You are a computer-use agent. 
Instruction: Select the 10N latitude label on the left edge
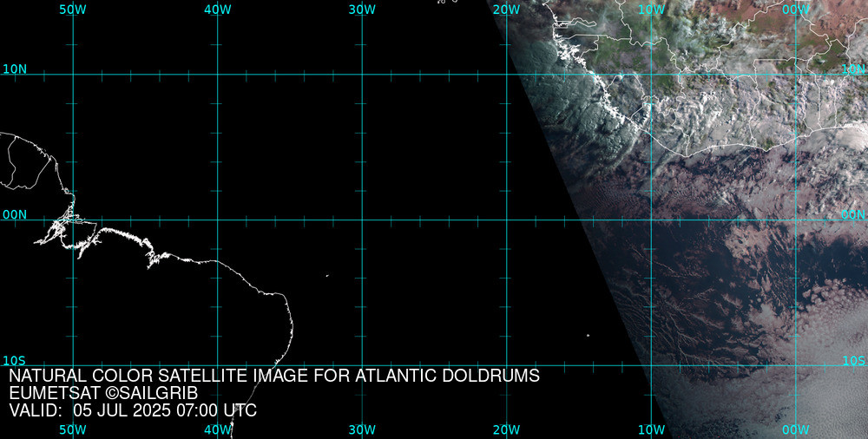15,69
